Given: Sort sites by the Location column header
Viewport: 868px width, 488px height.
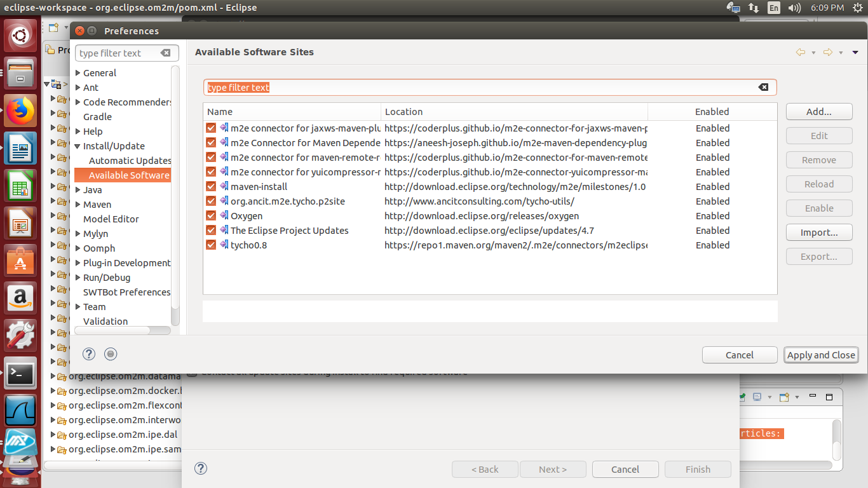Looking at the screenshot, I should pos(514,112).
